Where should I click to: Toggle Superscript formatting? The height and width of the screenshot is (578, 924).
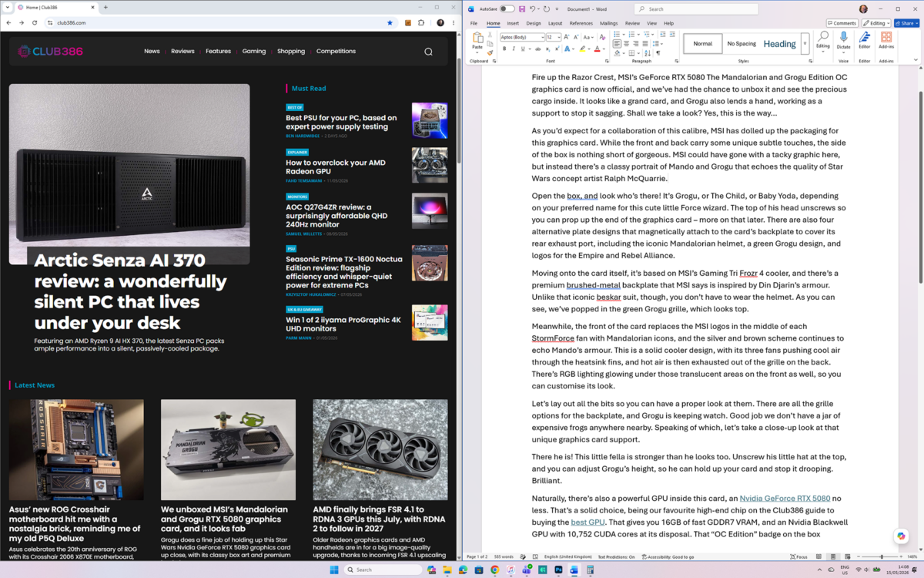557,49
